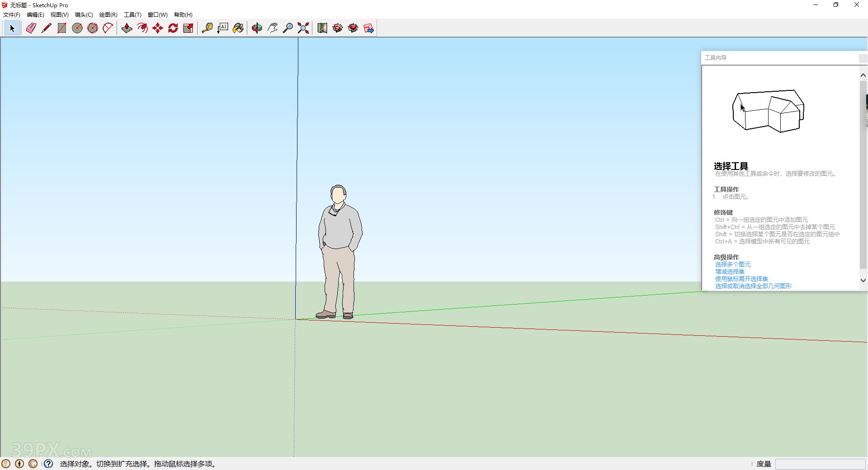
Task: Activate the Move tool
Action: (157, 28)
